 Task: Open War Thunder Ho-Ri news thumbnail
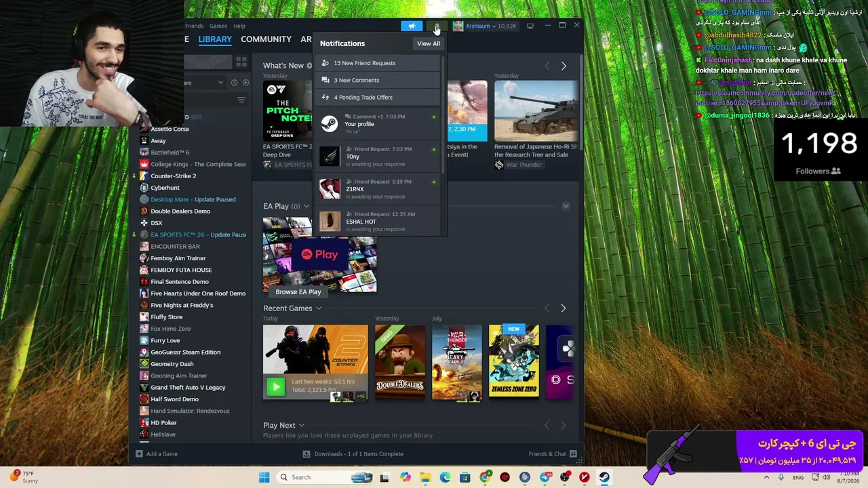point(536,110)
